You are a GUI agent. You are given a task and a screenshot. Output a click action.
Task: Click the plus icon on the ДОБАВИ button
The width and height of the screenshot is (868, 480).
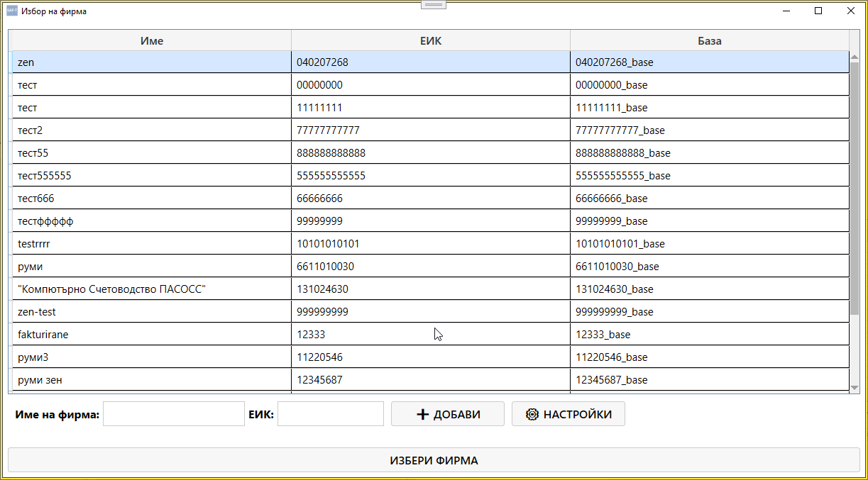[422, 414]
